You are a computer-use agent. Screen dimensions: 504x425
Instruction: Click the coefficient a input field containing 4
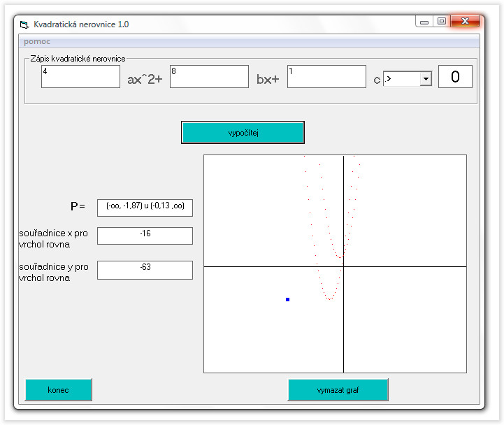[x=80, y=76]
